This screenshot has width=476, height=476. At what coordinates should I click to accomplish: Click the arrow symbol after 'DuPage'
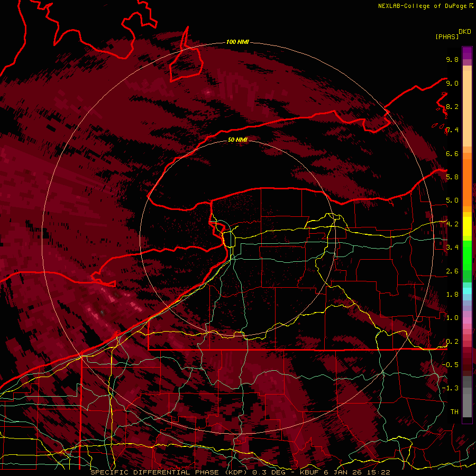click(x=471, y=6)
